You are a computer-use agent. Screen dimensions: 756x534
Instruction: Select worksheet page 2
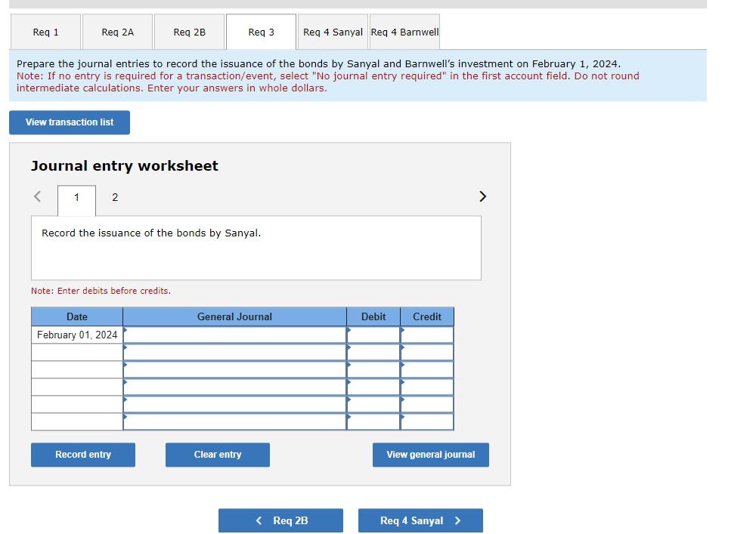pyautogui.click(x=114, y=197)
